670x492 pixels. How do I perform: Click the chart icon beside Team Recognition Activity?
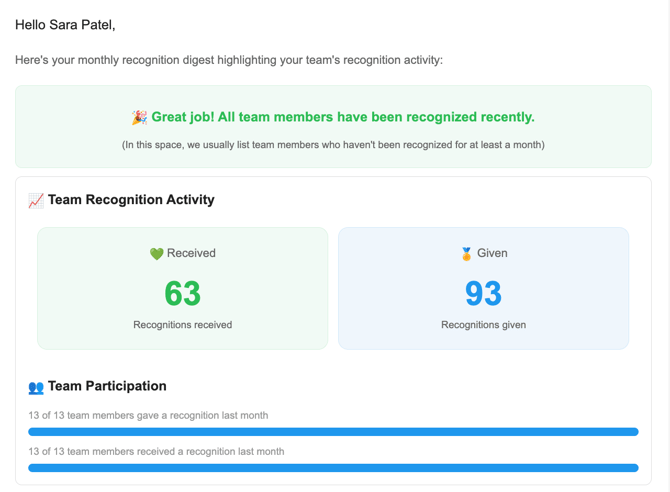(36, 200)
